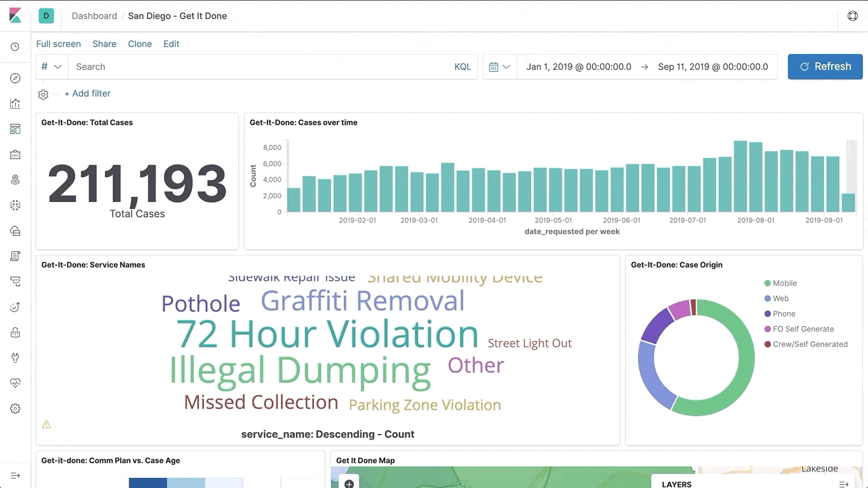Open Dev Tools wrench icon
The image size is (868, 488).
point(15,358)
